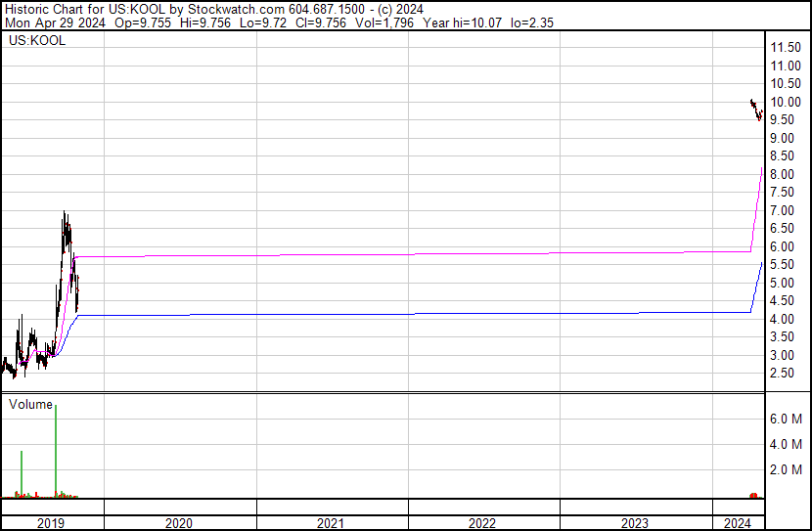Image resolution: width=812 pixels, height=531 pixels.
Task: Click the 2023 year label
Action: [x=635, y=523]
